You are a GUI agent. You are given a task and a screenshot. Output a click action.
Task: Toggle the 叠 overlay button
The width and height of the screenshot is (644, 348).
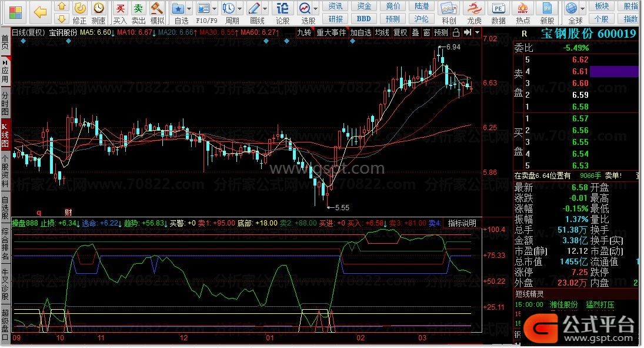coord(415,32)
